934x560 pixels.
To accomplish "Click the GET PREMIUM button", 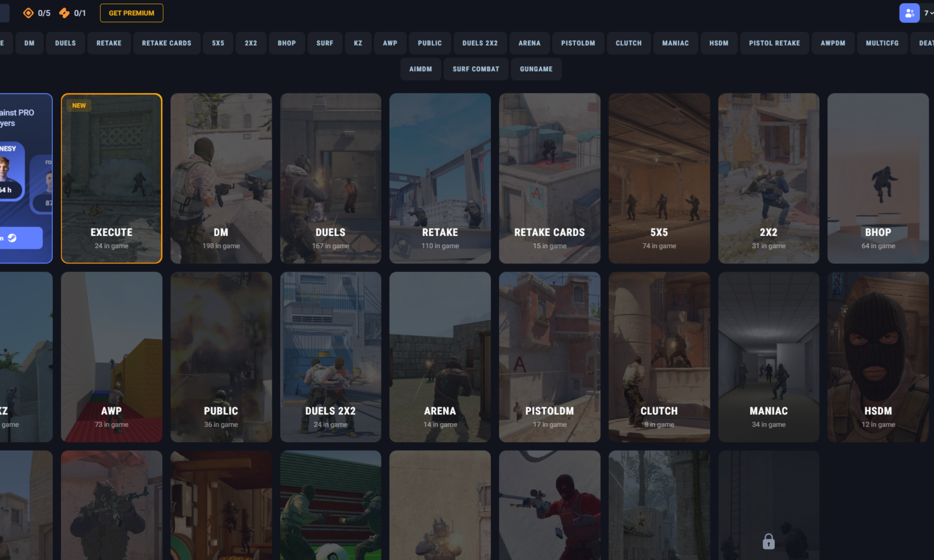I will [x=131, y=13].
